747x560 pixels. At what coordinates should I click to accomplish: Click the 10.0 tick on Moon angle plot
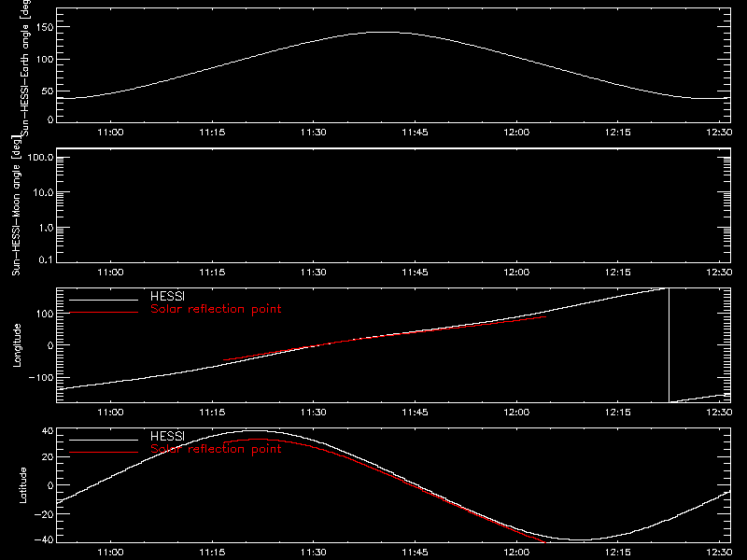pyautogui.click(x=43, y=192)
